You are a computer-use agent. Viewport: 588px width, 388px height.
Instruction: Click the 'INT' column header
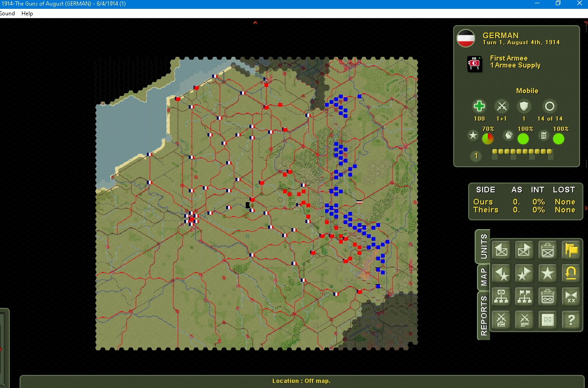tap(538, 190)
